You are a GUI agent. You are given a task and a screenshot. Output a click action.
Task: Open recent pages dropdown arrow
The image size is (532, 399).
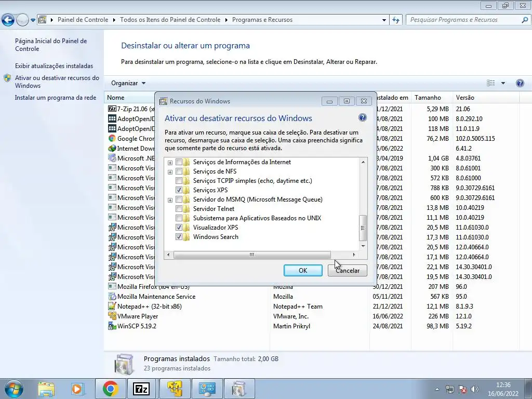tap(33, 20)
